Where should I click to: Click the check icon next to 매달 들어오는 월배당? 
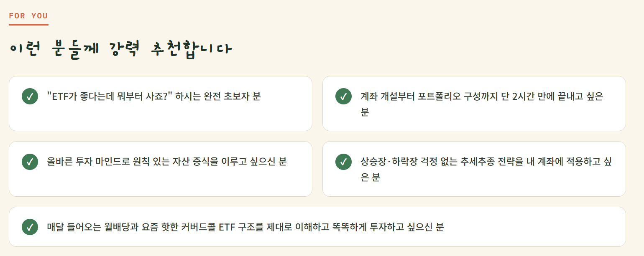coord(30,227)
